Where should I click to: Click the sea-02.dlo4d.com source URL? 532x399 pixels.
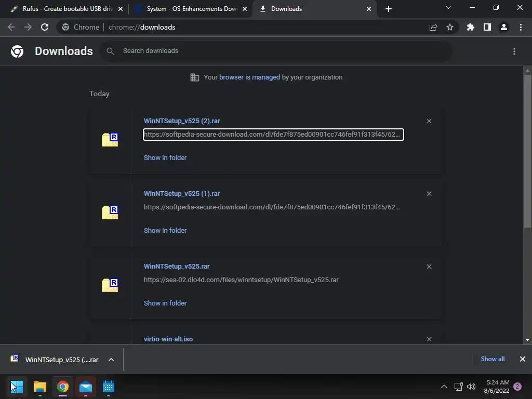click(241, 280)
